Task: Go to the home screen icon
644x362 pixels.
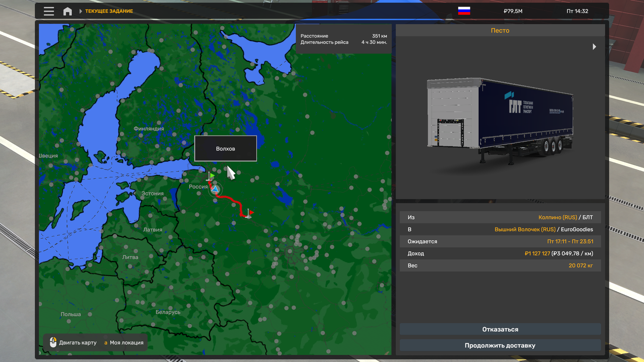Action: tap(67, 11)
